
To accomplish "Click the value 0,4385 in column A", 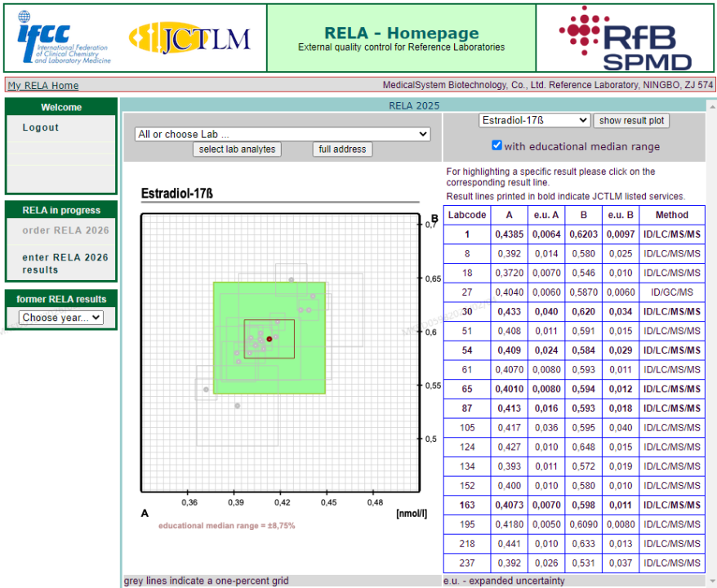I will click(x=509, y=234).
